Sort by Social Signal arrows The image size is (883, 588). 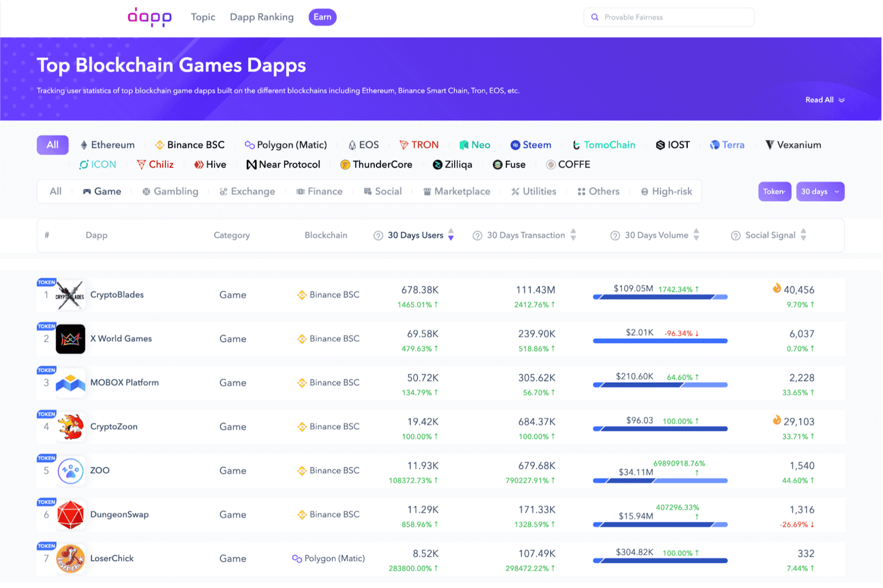(x=804, y=235)
